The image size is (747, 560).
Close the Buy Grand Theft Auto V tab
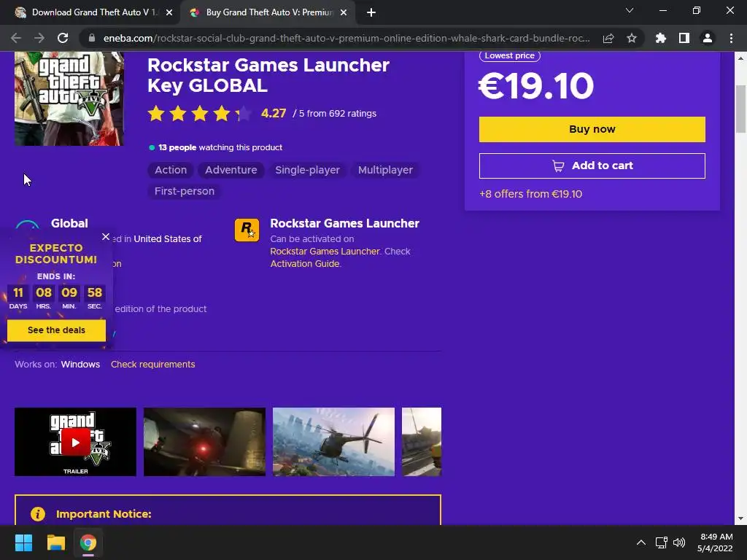(344, 12)
